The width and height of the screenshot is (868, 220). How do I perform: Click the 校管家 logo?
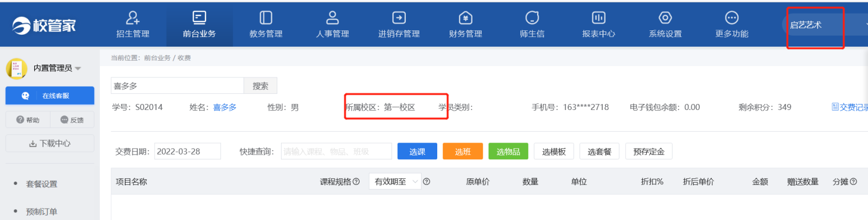(44, 25)
